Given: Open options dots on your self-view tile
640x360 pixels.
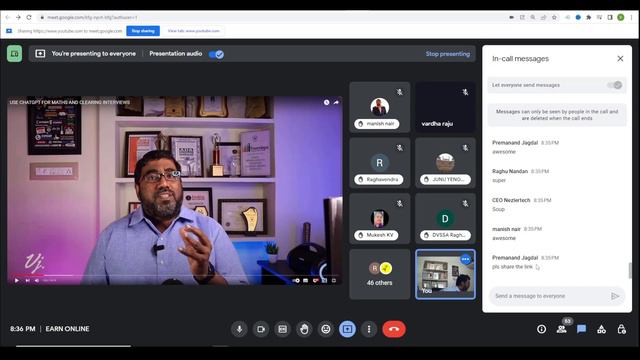Looking at the screenshot, I should [x=465, y=259].
